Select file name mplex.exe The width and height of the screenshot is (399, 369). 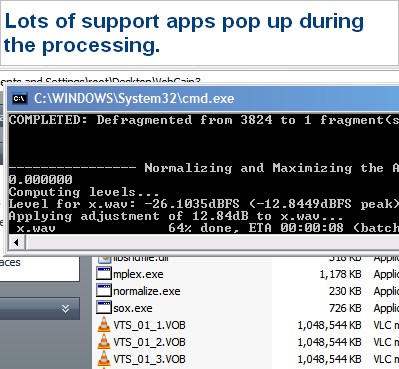click(138, 274)
